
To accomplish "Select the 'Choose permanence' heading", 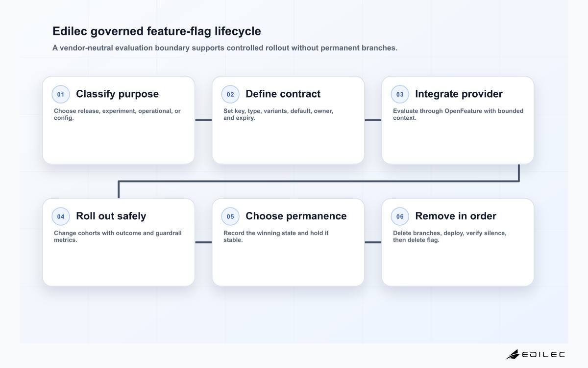I will point(296,216).
